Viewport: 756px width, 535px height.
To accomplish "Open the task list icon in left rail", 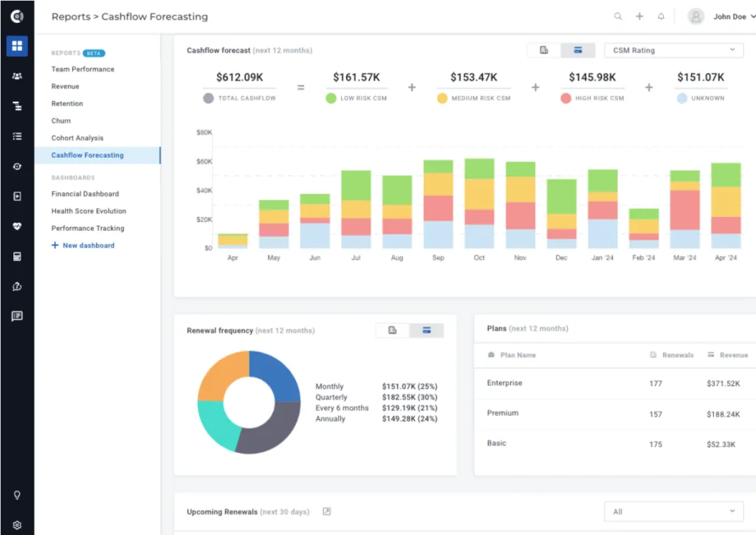I will tap(17, 137).
